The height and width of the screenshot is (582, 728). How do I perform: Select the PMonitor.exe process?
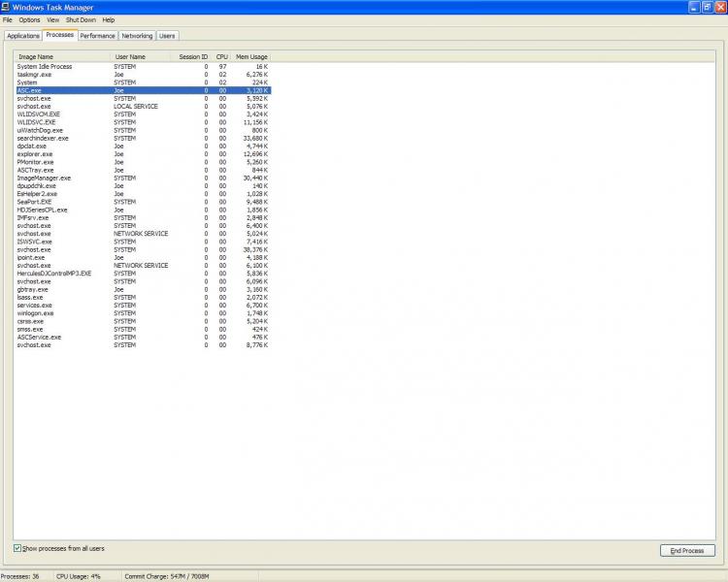[143, 162]
